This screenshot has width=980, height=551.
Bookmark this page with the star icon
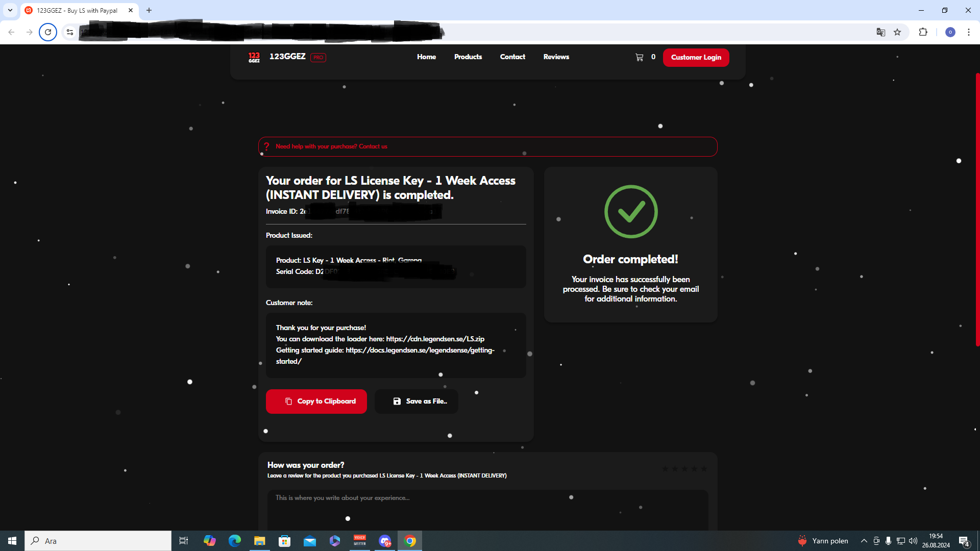pos(897,32)
